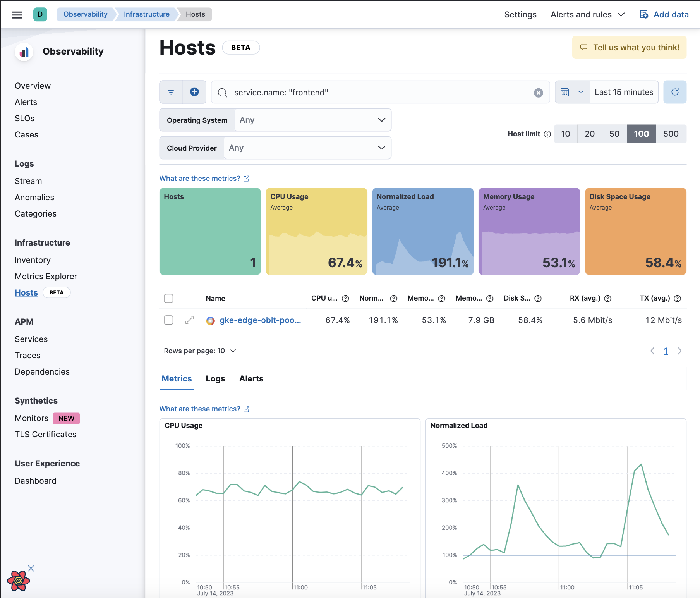The height and width of the screenshot is (598, 700).
Task: Click the Observability breadcrumb
Action: coord(85,14)
